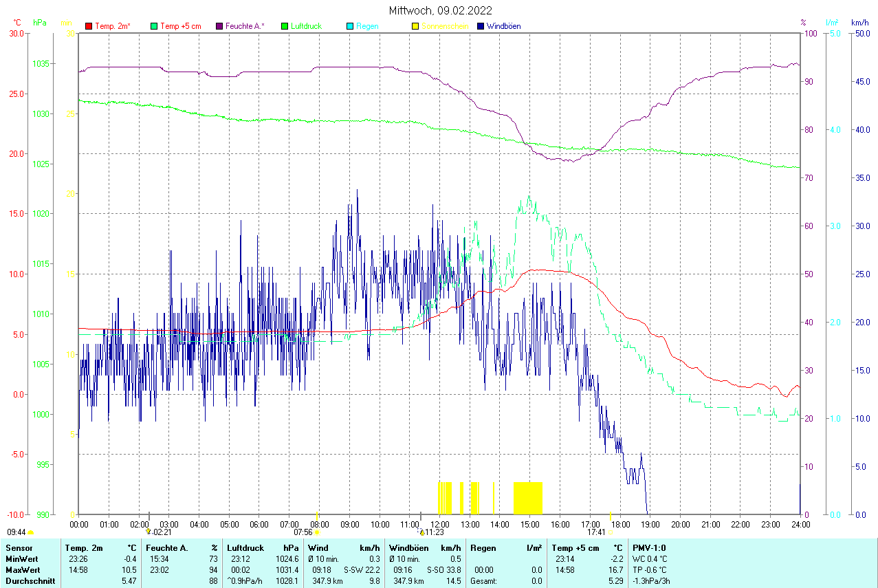Click the 06:00 tick on the time axis
The width and height of the screenshot is (878, 588).
(259, 524)
